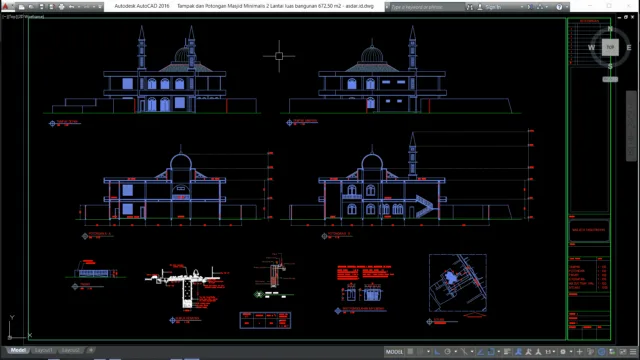
Task: Open status bar customization menu icon
Action: (633, 352)
